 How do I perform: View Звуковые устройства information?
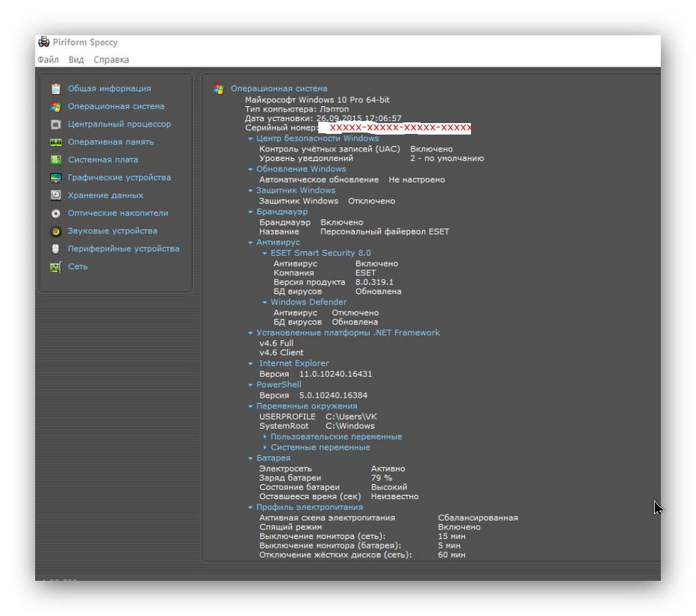(112, 230)
